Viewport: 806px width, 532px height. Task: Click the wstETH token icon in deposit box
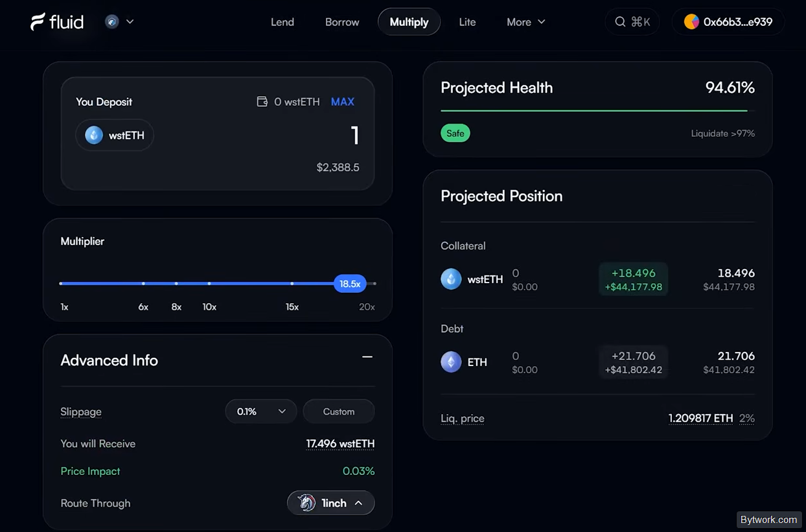[x=94, y=135]
